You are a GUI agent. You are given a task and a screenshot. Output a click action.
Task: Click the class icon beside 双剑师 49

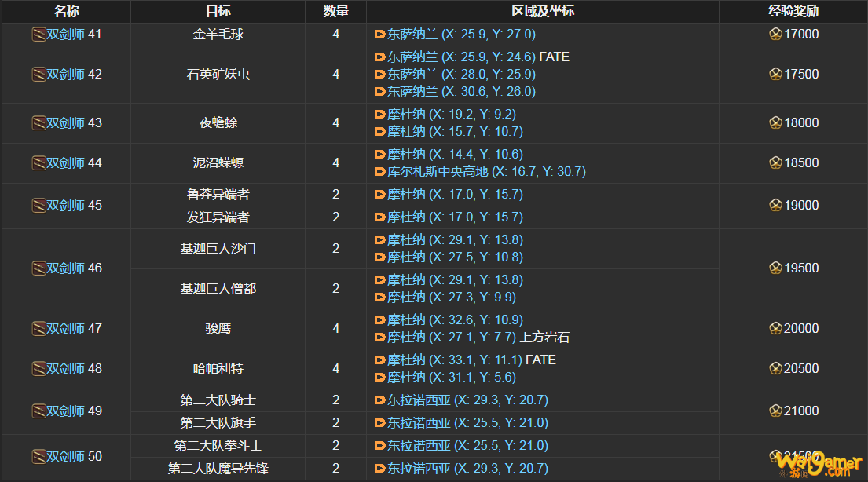[38, 411]
